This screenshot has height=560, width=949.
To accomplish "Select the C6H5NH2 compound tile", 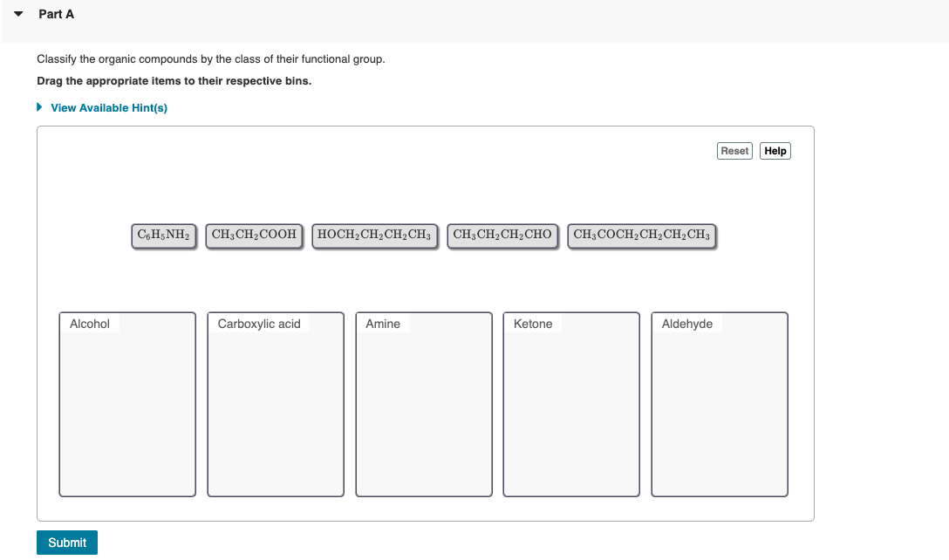I will 163,235.
